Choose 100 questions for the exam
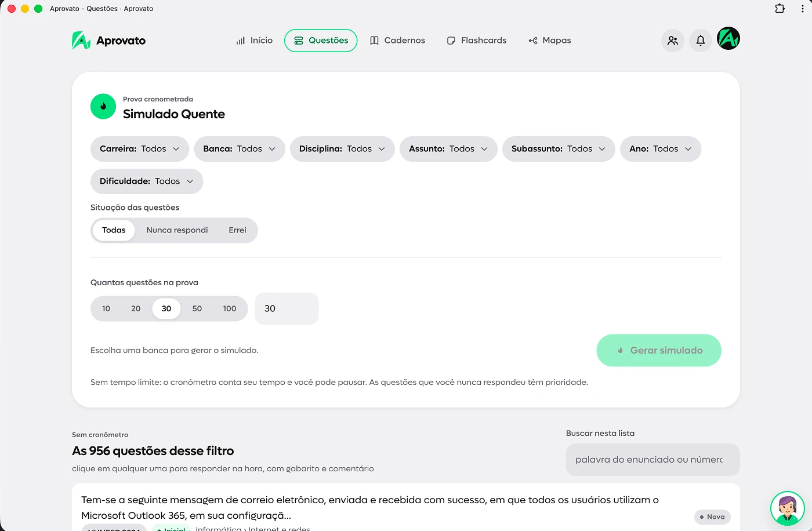The image size is (812, 531). coord(230,308)
